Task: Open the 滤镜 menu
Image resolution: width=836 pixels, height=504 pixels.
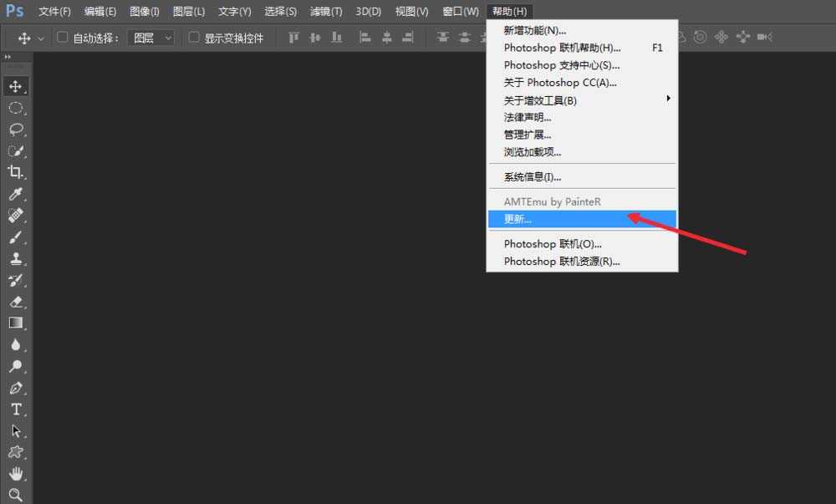Action: point(326,11)
